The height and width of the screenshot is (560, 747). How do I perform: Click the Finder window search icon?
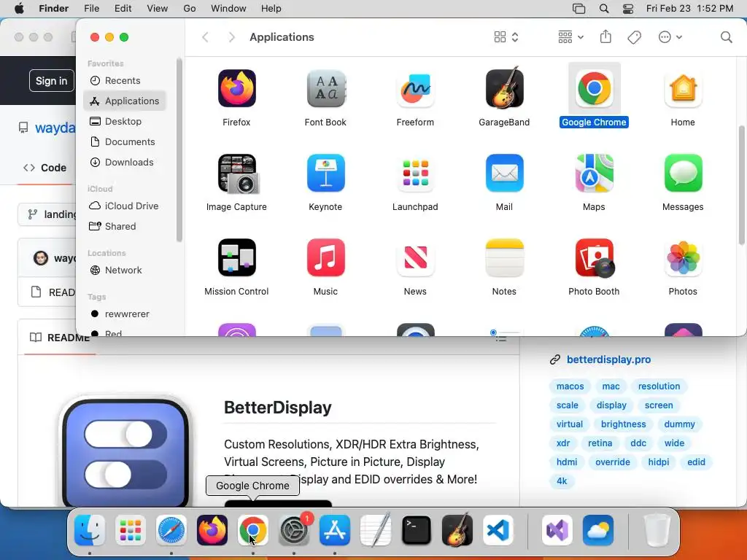pyautogui.click(x=726, y=37)
